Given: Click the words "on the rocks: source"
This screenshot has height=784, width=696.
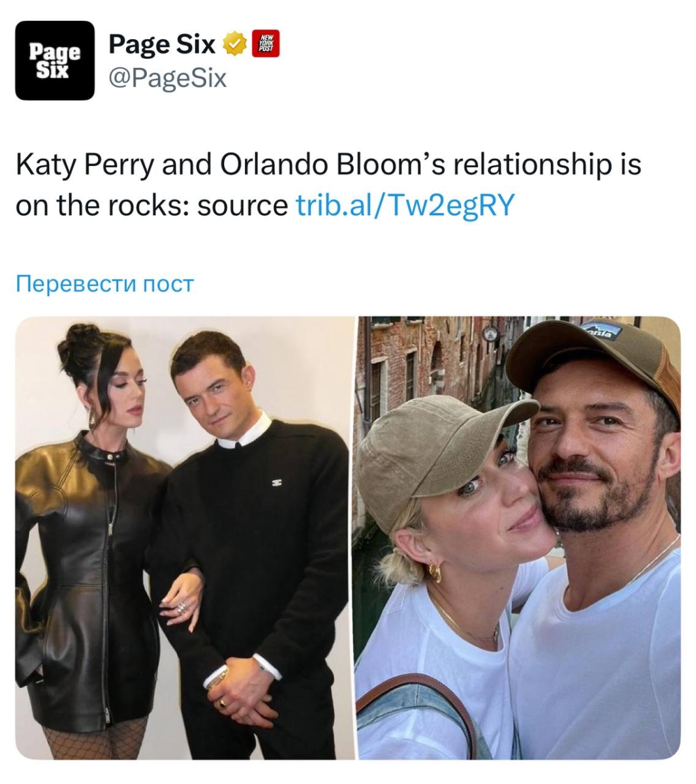Looking at the screenshot, I should coord(151,205).
